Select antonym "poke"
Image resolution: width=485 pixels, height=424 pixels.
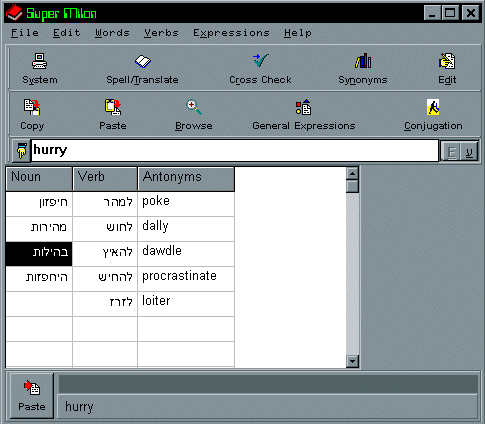186,204
